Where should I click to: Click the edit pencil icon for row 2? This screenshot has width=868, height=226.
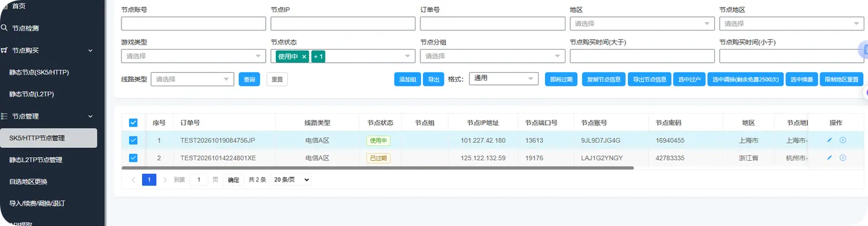830,158
